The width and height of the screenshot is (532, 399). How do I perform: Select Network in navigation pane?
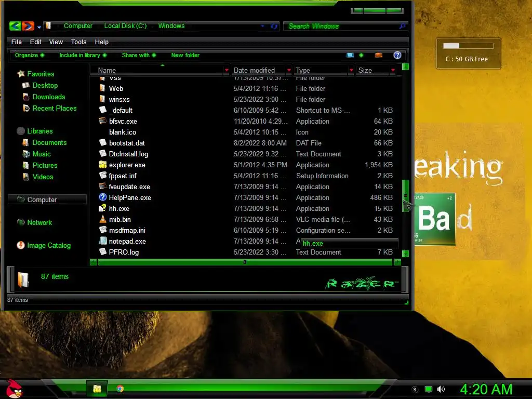(39, 222)
